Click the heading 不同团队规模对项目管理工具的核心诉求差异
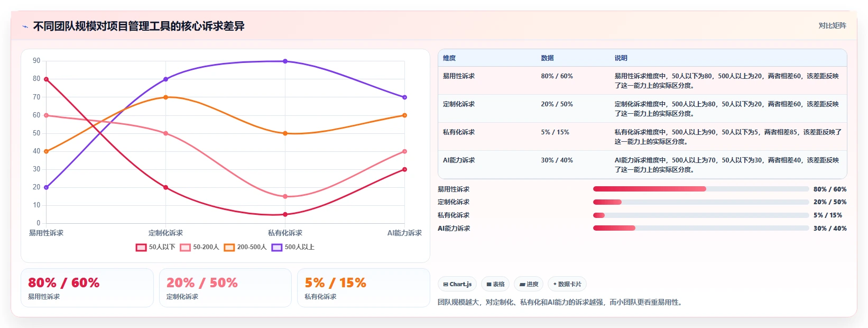 click(139, 26)
